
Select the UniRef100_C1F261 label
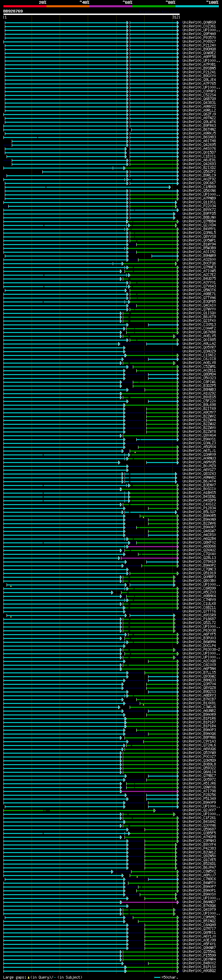[199, 818]
